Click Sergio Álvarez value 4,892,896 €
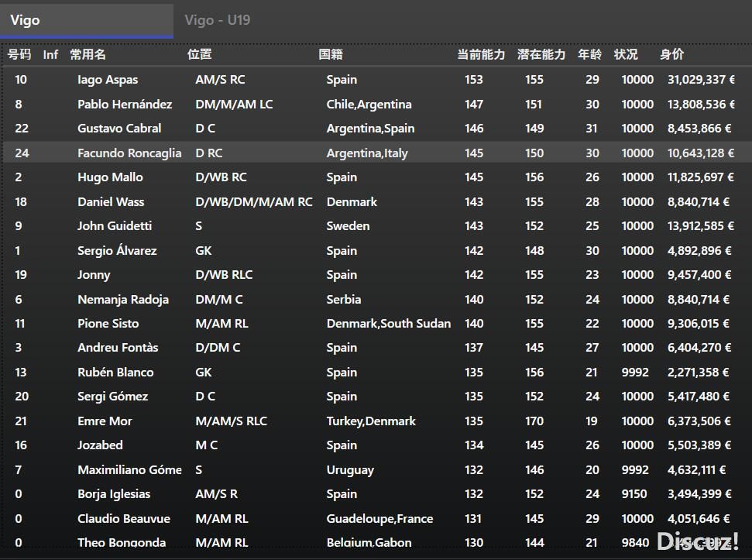This screenshot has width=752, height=560. coord(699,250)
